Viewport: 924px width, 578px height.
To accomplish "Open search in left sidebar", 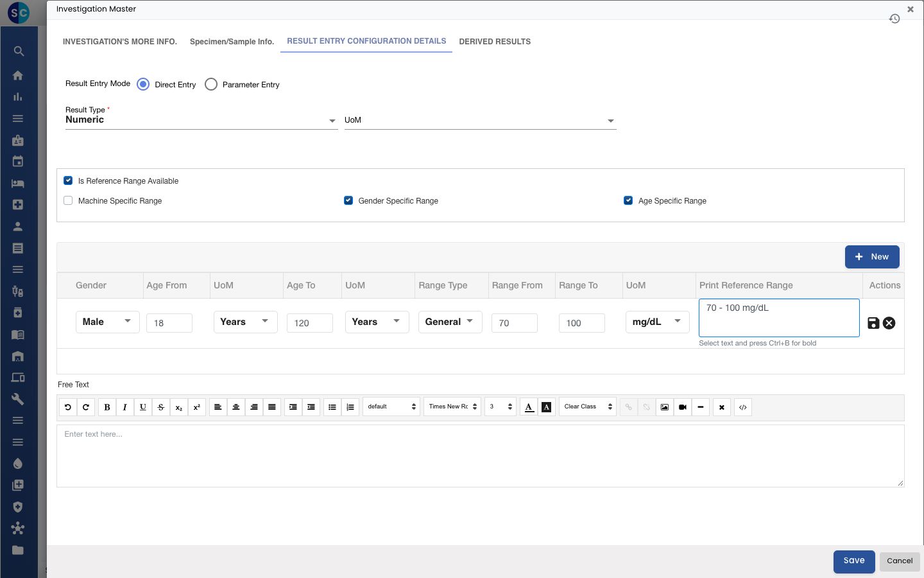I will [19, 51].
